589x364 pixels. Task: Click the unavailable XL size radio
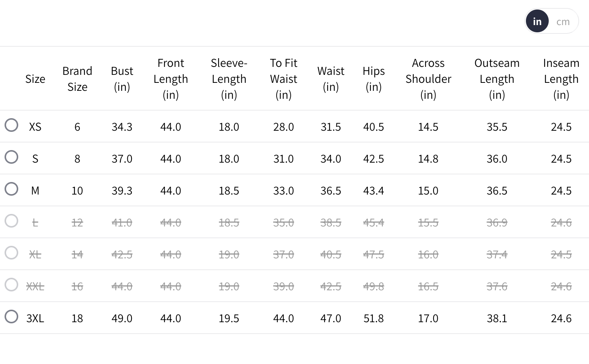pos(11,253)
